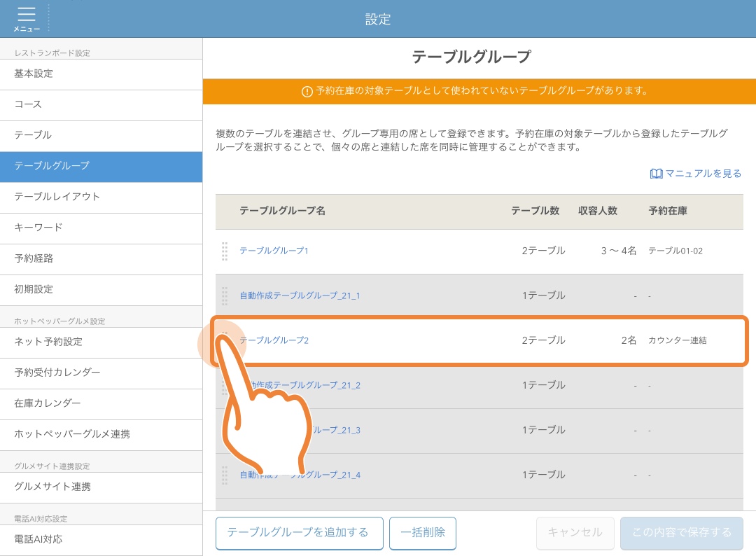Click the drag handle for 自動作成テーブルグループ_21_3
This screenshot has width=756, height=556.
[x=224, y=430]
